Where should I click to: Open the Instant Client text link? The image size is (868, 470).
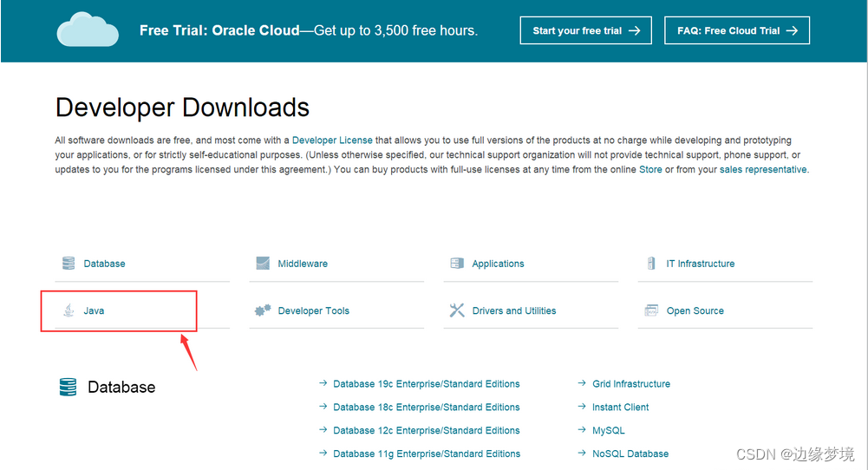[621, 407]
